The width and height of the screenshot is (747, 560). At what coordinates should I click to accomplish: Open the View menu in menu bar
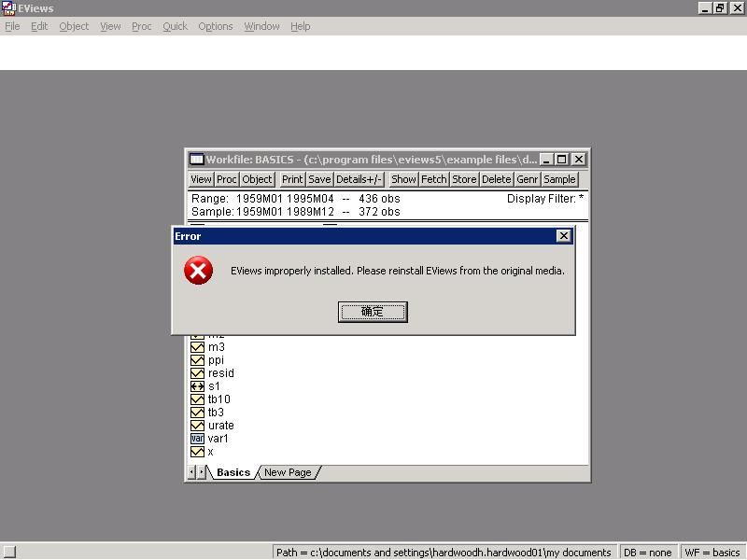[x=110, y=26]
